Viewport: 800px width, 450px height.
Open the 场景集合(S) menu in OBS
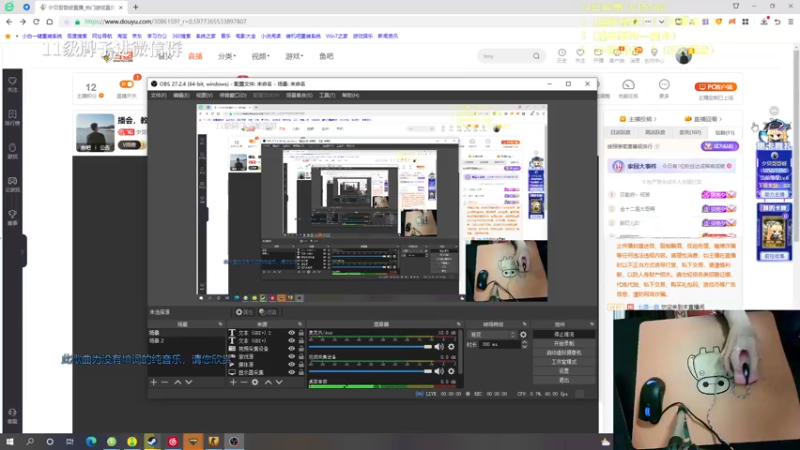(x=299, y=95)
